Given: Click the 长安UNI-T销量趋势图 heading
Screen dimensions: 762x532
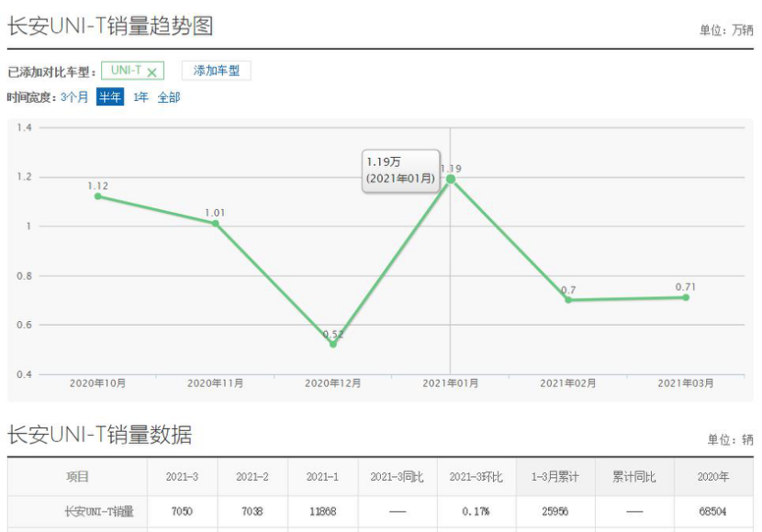Looking at the screenshot, I should click(110, 26).
